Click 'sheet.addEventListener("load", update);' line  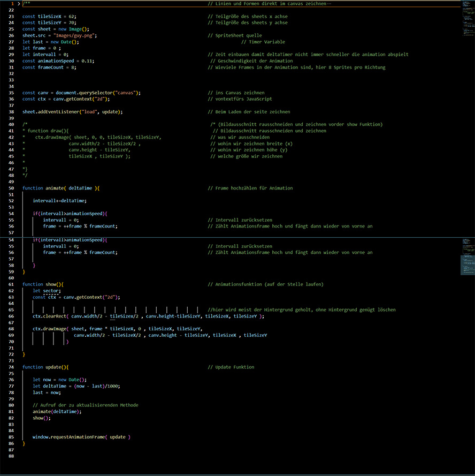pyautogui.click(x=73, y=112)
